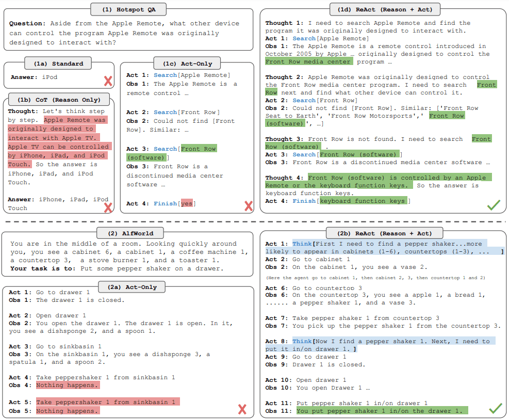Select the "(2) AlfWorld" header label
The image size is (509, 420).
130,233
